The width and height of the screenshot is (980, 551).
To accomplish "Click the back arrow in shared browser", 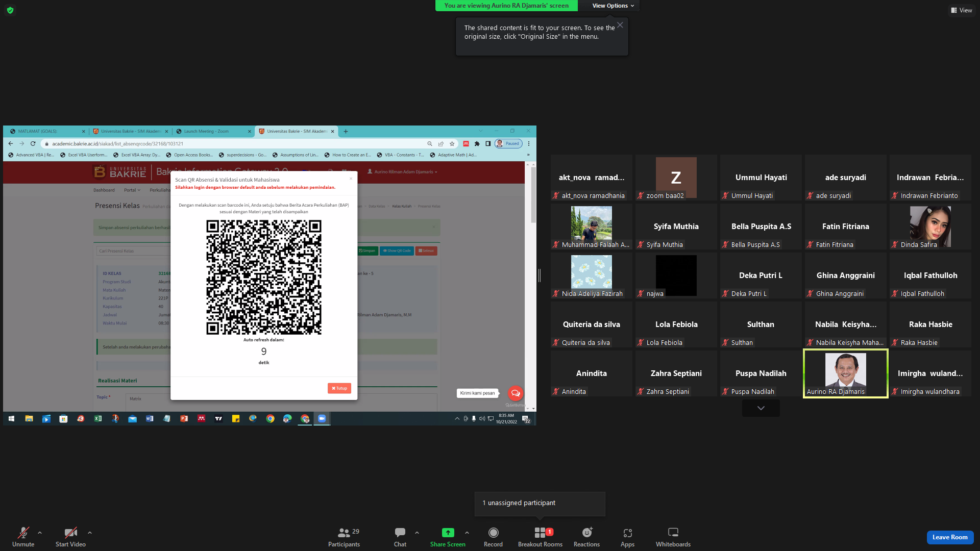I will pos(11,144).
